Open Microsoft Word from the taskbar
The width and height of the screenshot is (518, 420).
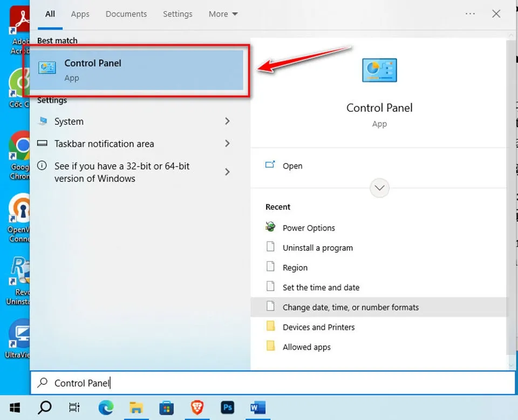tap(257, 408)
